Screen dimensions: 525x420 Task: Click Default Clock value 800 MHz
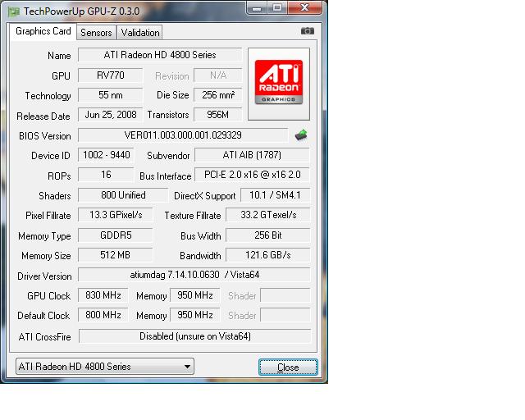(103, 315)
